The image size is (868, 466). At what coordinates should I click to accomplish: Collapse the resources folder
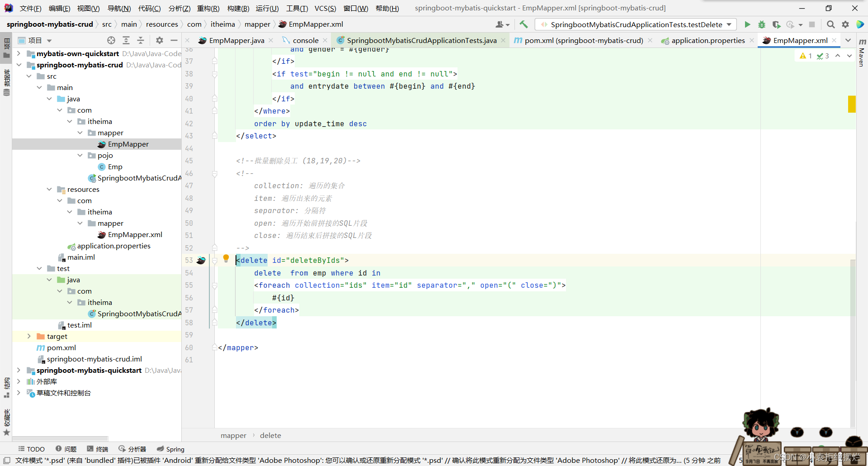(x=49, y=189)
